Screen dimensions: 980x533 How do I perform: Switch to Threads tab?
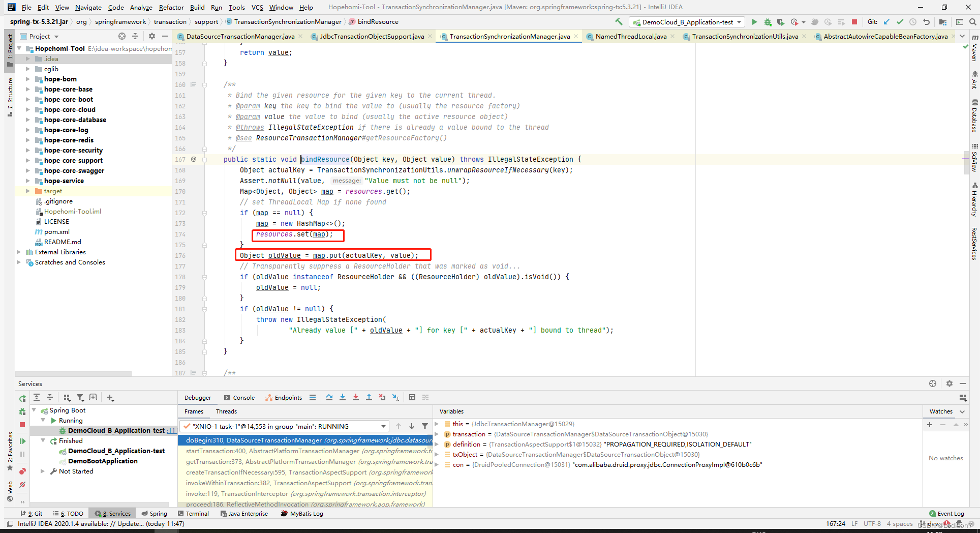[x=226, y=411]
